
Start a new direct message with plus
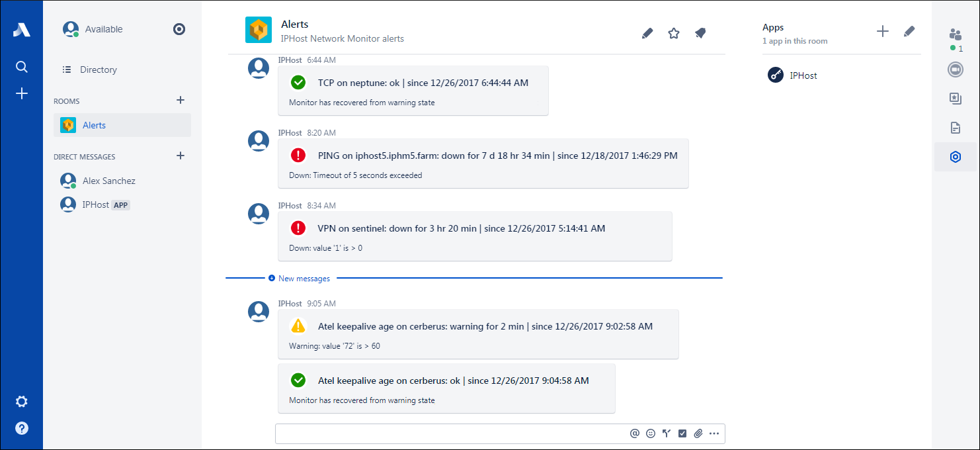(181, 156)
